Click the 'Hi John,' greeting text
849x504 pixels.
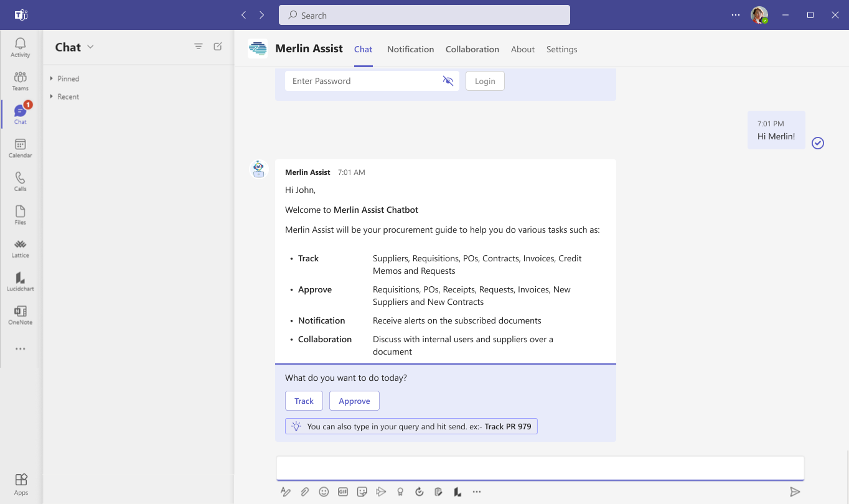[x=300, y=190]
